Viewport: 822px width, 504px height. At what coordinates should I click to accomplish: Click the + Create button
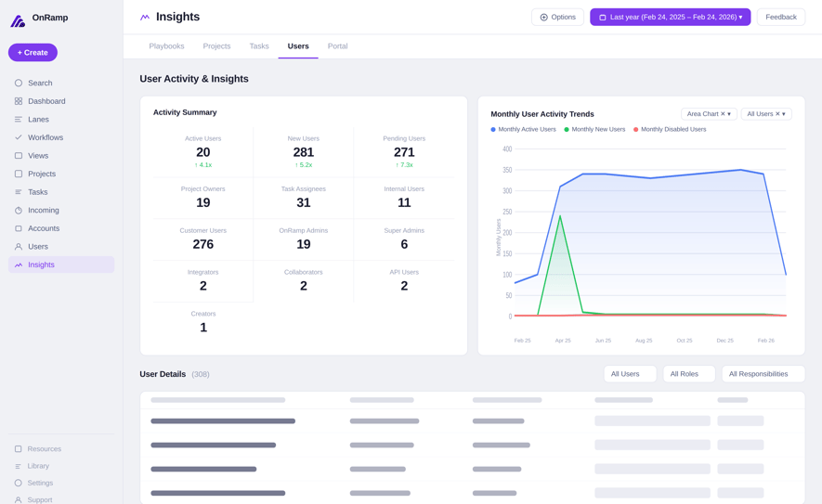(33, 52)
